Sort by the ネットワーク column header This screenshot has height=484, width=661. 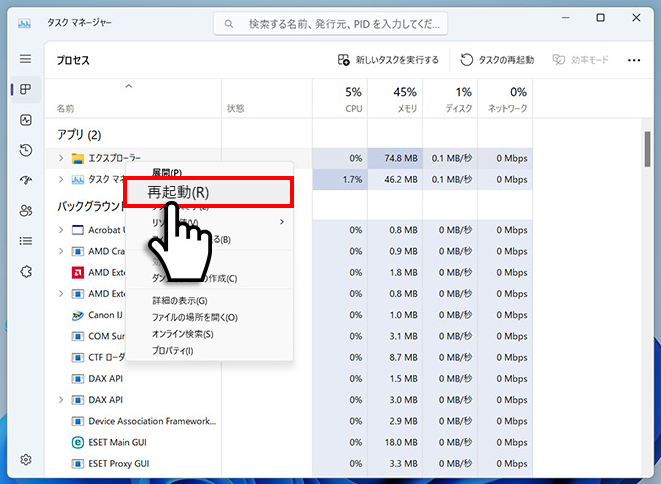click(x=508, y=108)
